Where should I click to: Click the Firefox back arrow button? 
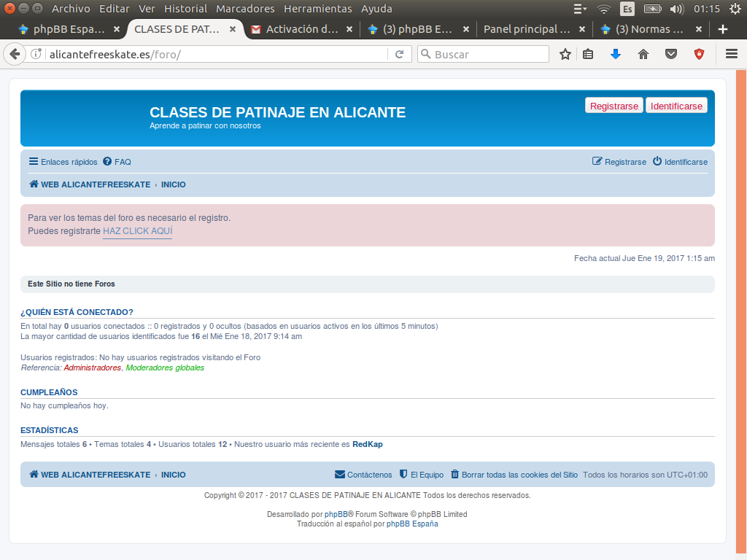click(15, 55)
